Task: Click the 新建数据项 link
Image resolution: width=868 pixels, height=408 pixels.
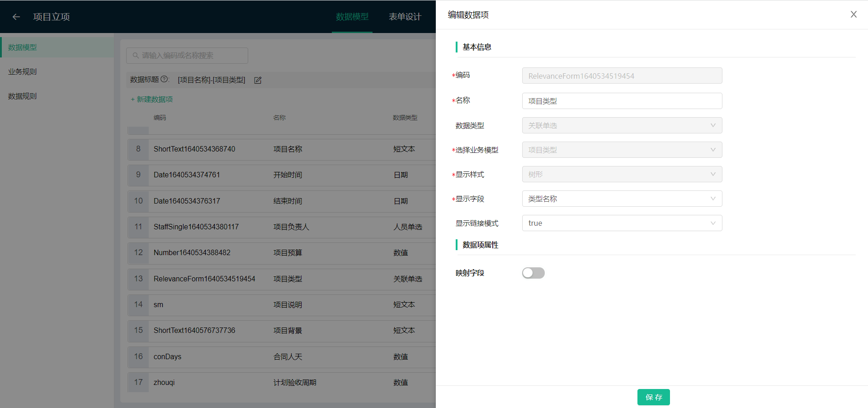Action: (151, 99)
